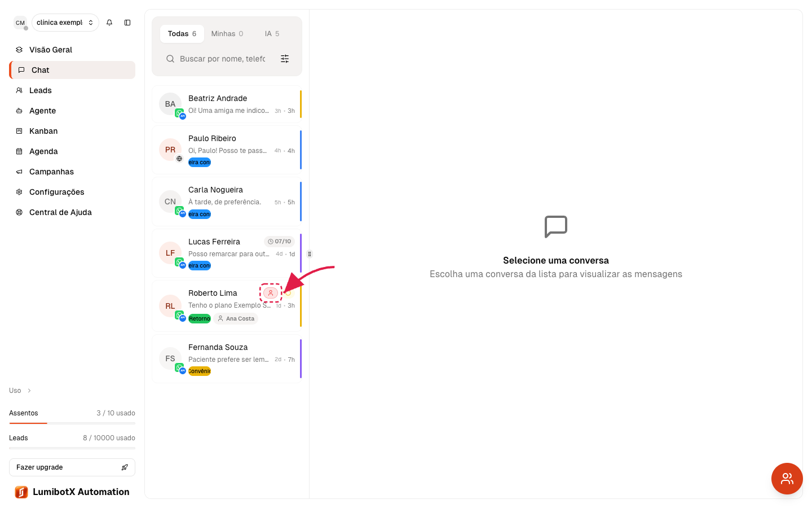Click Fazer upgrade button
Viewport: 812px width, 508px height.
click(x=72, y=467)
